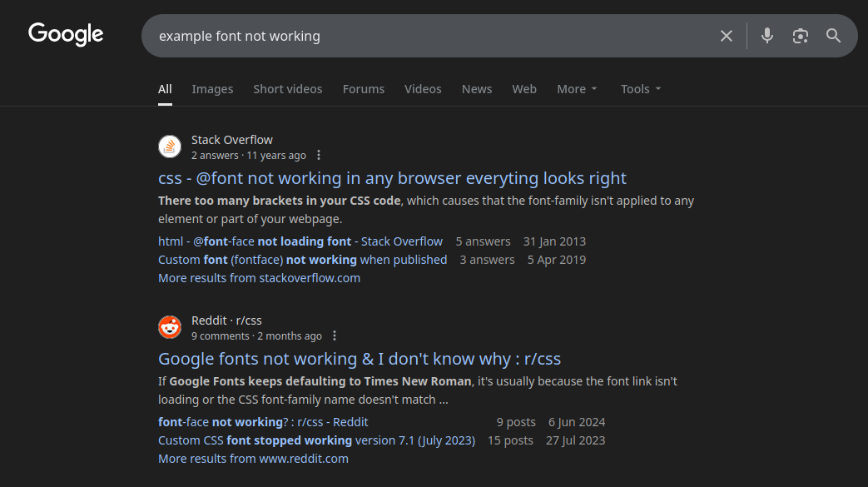Screen dimensions: 868x487
Task: Open '@font not working in any browser' result
Action: coord(392,178)
